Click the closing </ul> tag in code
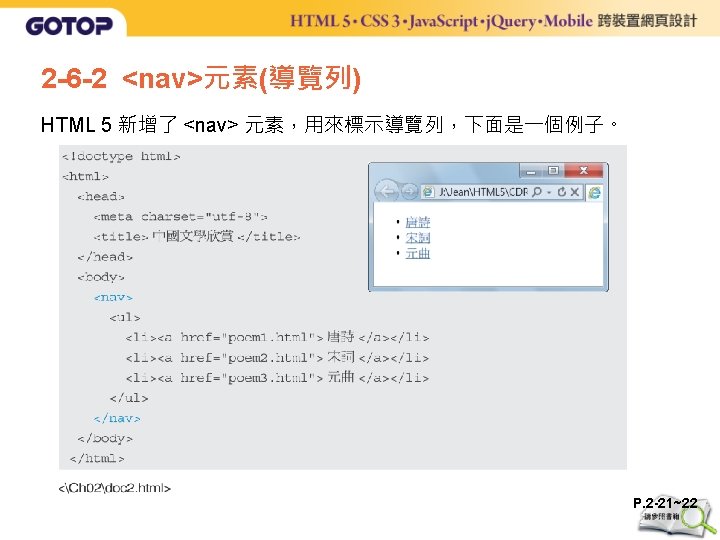Image resolution: width=720 pixels, height=540 pixels. point(129,398)
